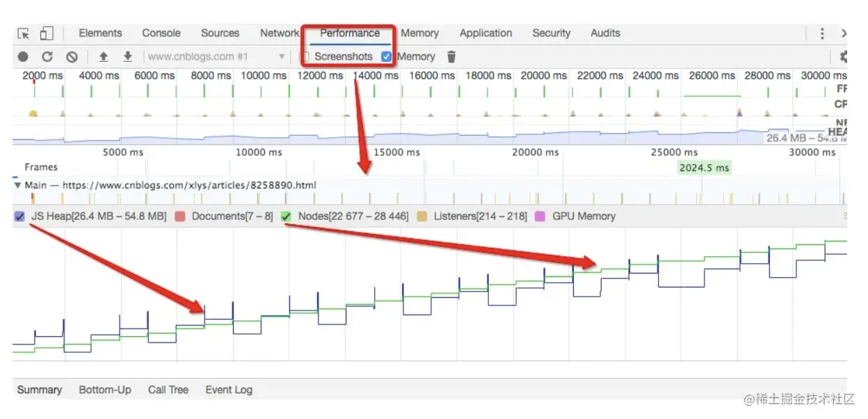Image resolution: width=868 pixels, height=419 pixels.
Task: Select the Summary tab
Action: coord(40,390)
